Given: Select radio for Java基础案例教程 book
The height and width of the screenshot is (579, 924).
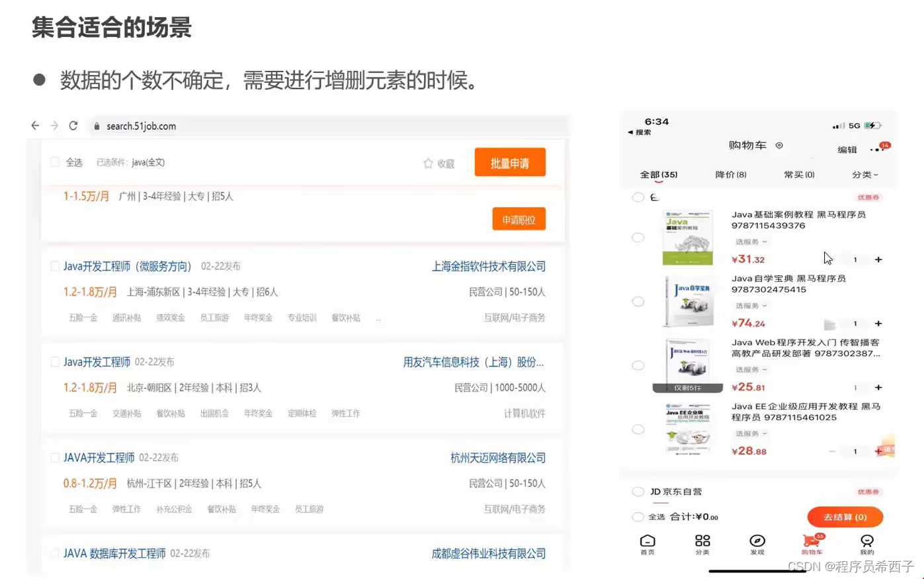Looking at the screenshot, I should 638,237.
